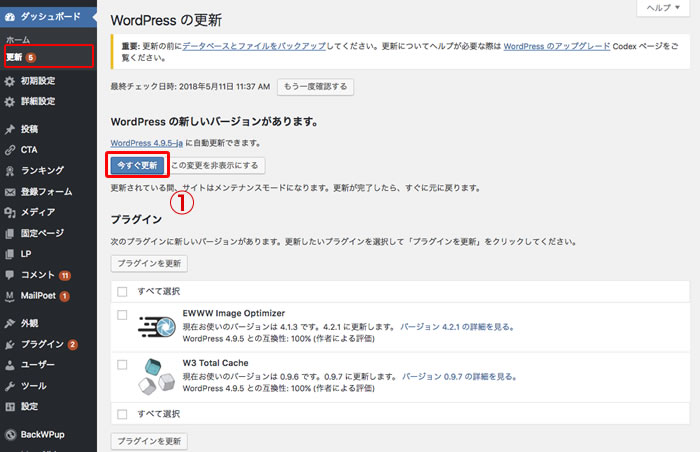Enable the top すべて選択 checkbox
Screen dimensions: 700x452
[122, 292]
